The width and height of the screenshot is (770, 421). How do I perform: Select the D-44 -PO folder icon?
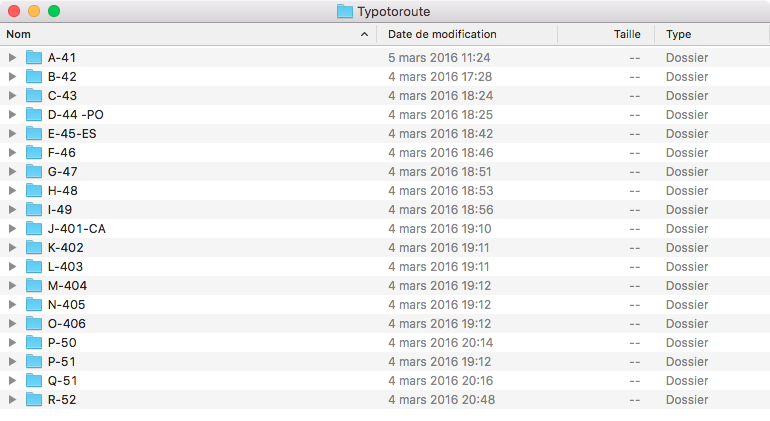click(34, 114)
